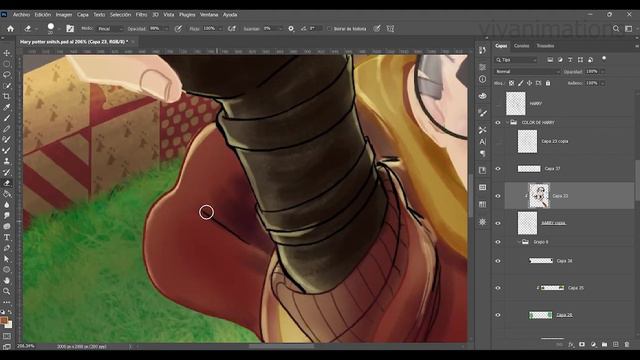Switch to the Canales tab
Viewport: 640px width, 360px height.
521,46
